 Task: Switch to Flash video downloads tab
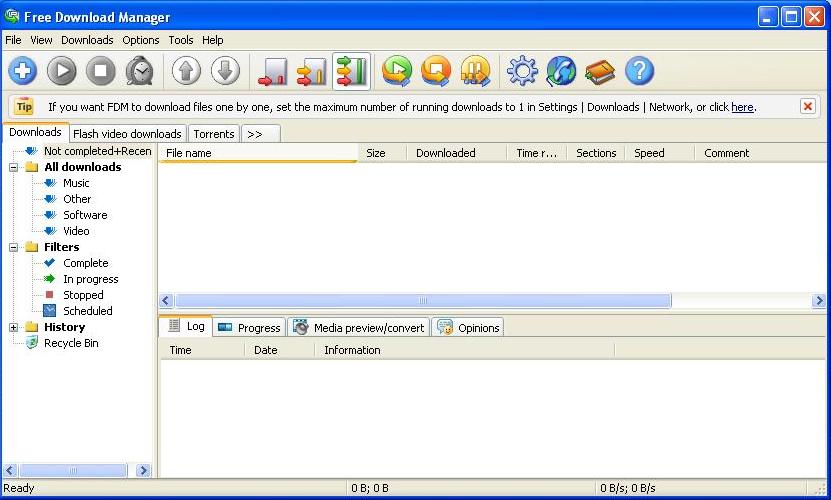tap(127, 134)
